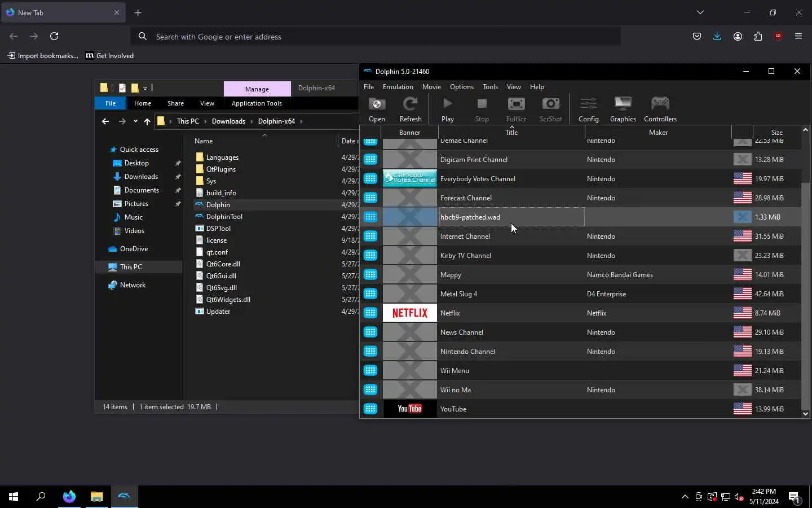Image resolution: width=812 pixels, height=508 pixels.
Task: Open the Application Tools tab in Explorer
Action: tap(257, 103)
